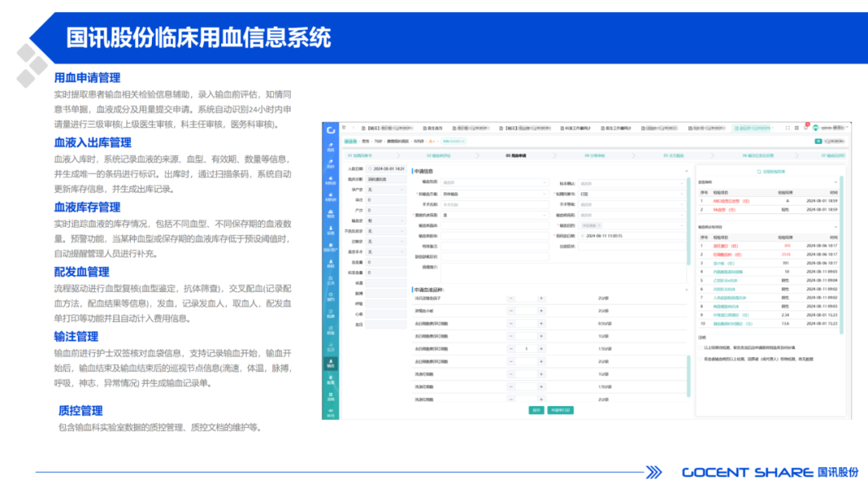This screenshot has width=868, height=489.
Task: Click the 特殊备注 input field
Action: coord(493,246)
